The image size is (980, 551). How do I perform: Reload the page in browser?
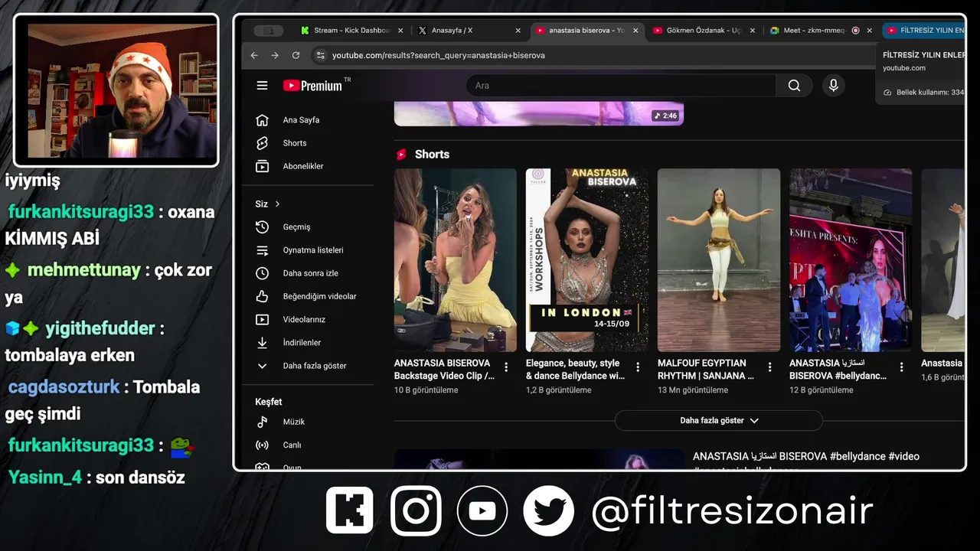296,55
